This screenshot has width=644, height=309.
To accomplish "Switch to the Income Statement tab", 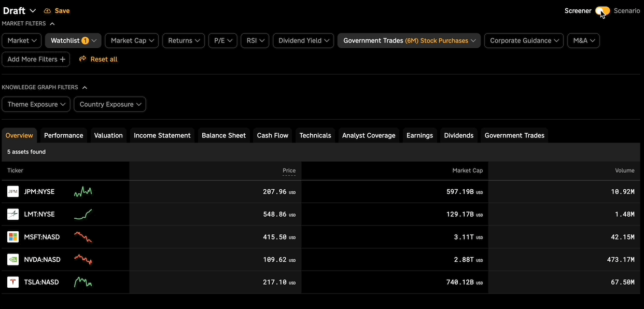I will tap(162, 135).
